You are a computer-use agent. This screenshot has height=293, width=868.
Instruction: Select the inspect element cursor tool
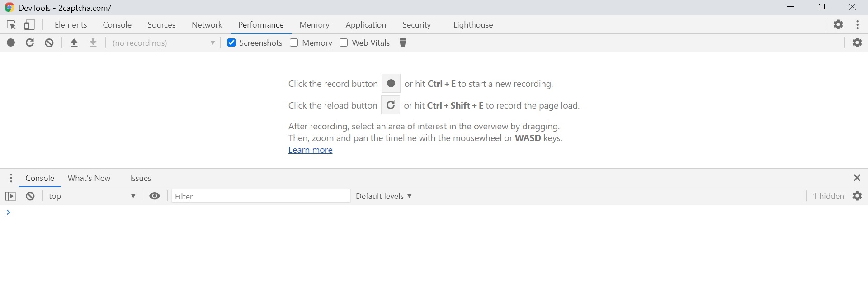click(11, 25)
